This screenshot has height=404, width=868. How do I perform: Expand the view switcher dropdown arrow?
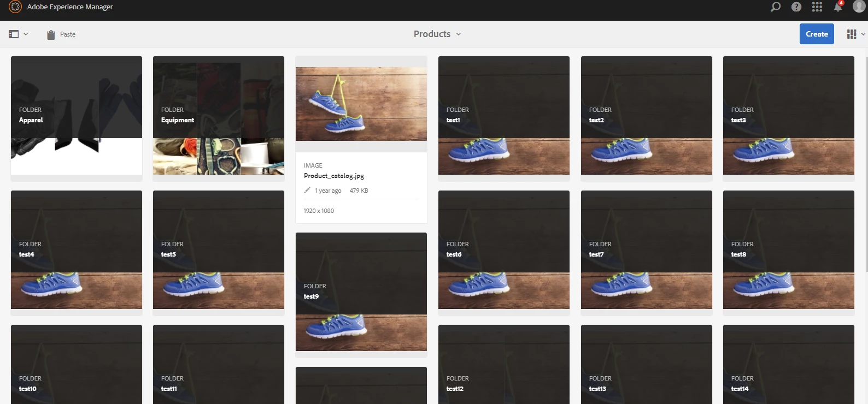[x=863, y=34]
